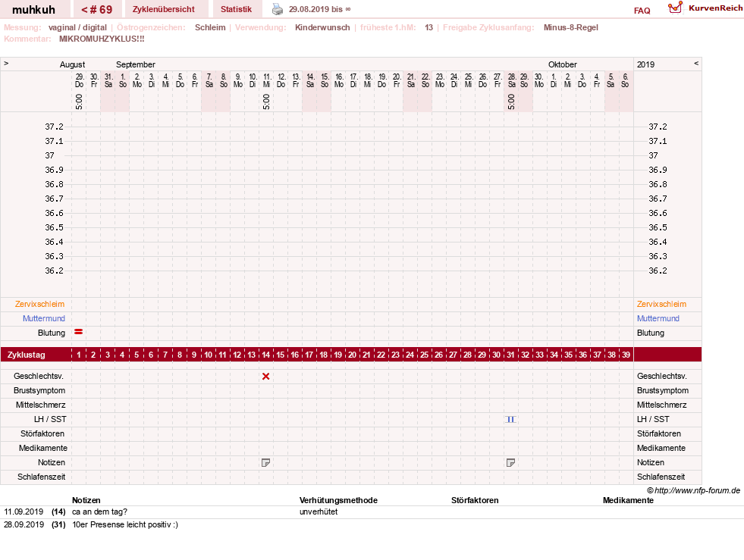The image size is (744, 560).
Task: Click the muhkuh username heading
Action: tap(33, 10)
